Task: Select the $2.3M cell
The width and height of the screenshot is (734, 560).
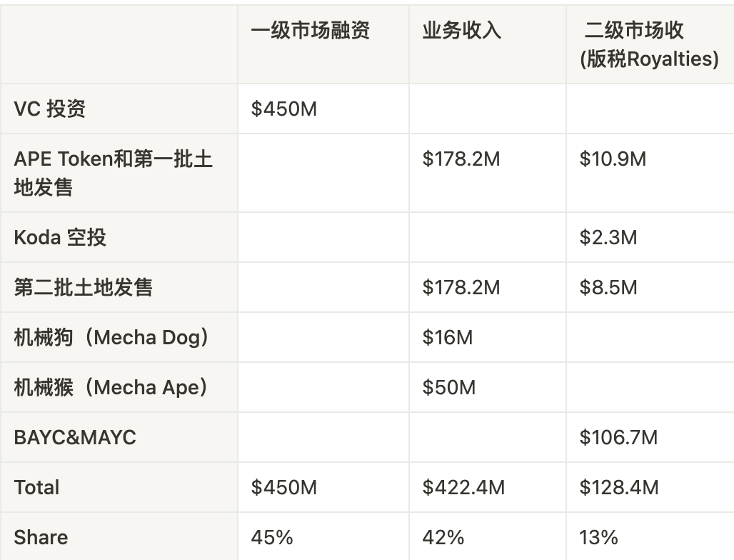Action: click(608, 237)
